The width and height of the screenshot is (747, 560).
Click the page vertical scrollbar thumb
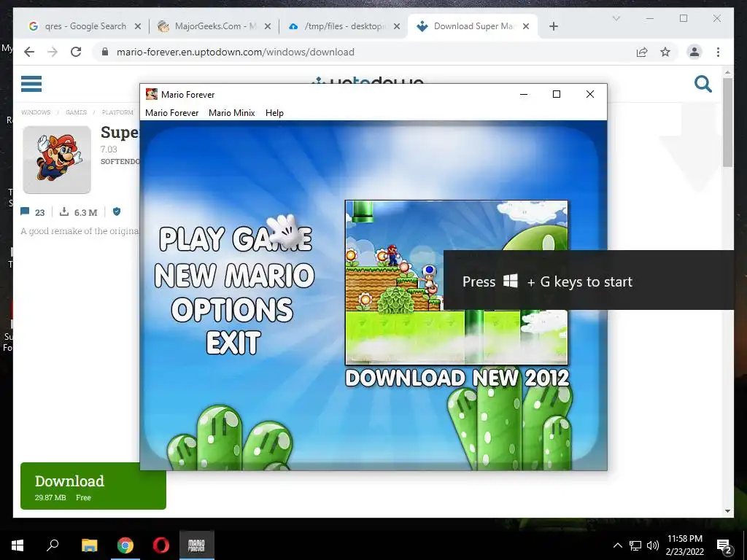727,122
